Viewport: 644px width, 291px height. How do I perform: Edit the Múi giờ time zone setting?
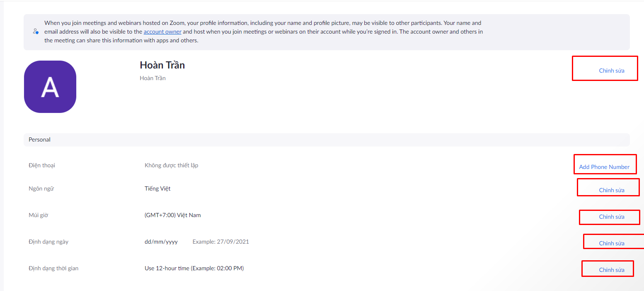[x=611, y=217]
